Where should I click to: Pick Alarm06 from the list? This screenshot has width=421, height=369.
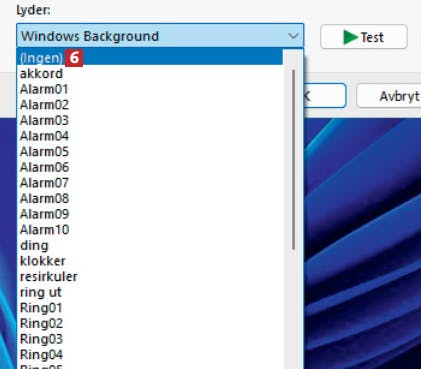click(150, 167)
